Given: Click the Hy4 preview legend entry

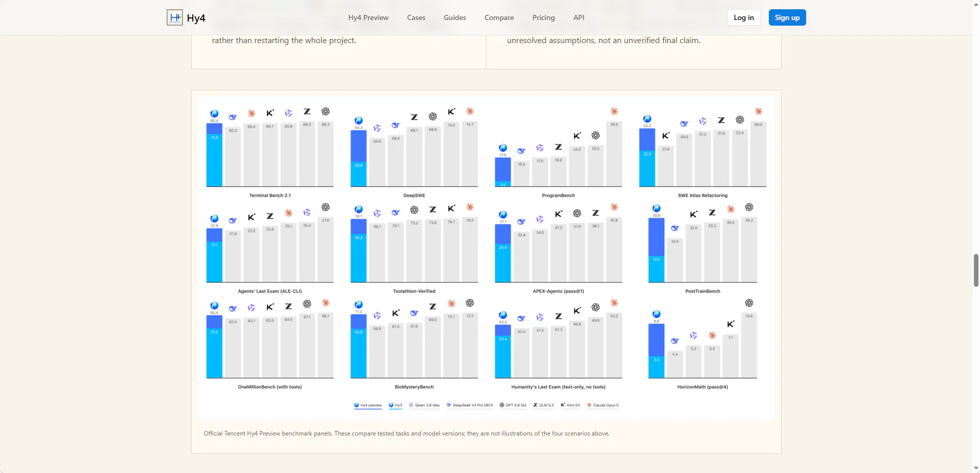Looking at the screenshot, I should click(368, 405).
